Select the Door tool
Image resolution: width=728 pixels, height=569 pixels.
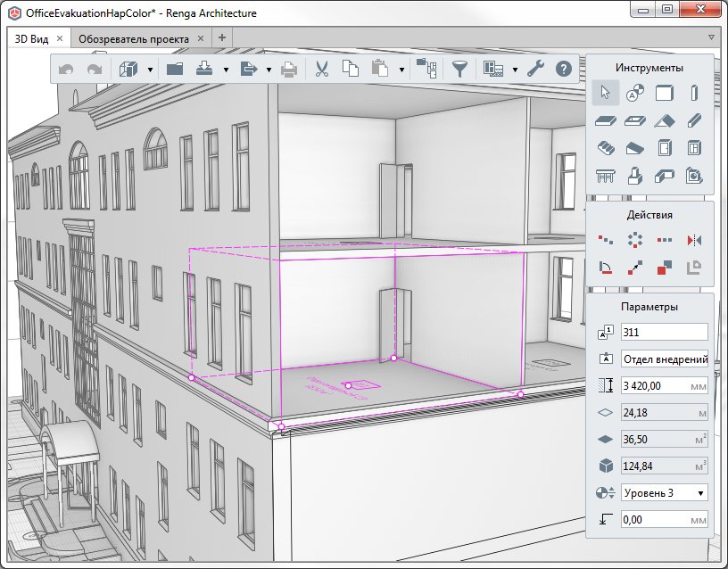pos(665,148)
